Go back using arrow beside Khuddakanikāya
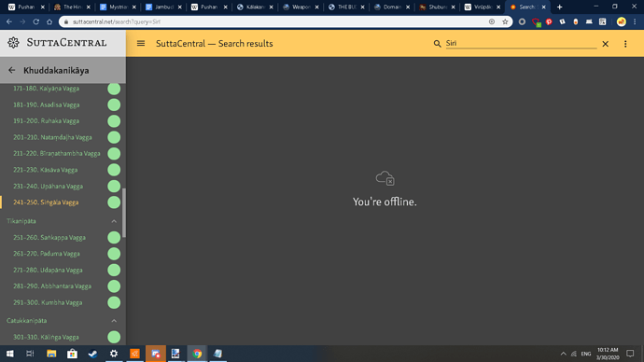The height and width of the screenshot is (362, 644). pyautogui.click(x=11, y=70)
